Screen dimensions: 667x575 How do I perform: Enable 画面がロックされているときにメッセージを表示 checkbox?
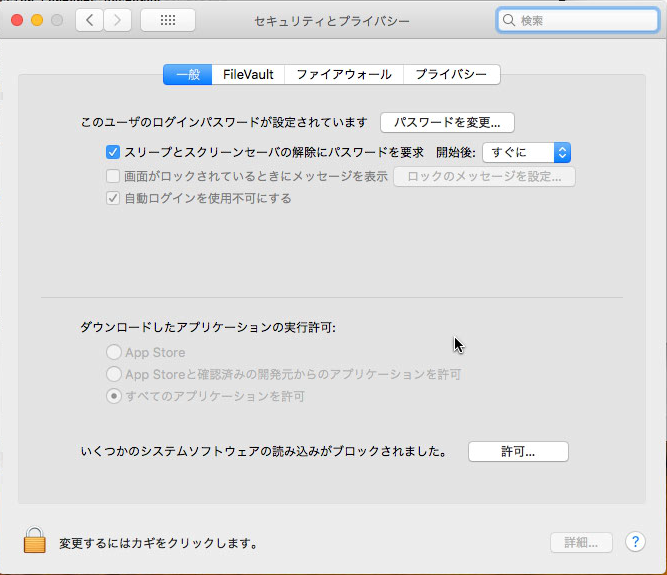113,176
